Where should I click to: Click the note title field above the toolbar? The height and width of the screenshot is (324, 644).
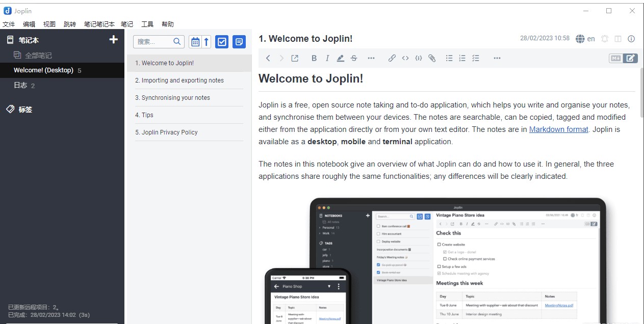[x=385, y=39]
